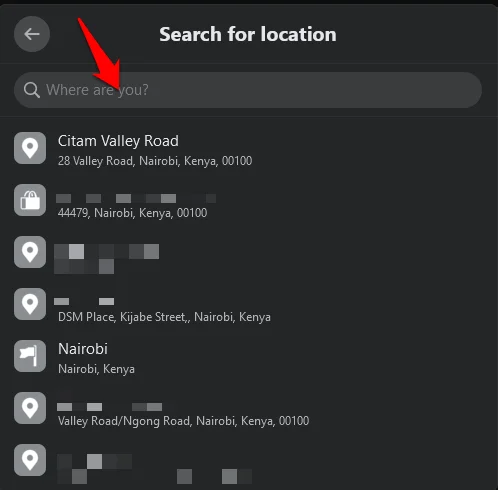Choose Valley Road/Ngong Road, Nairobi location

click(x=249, y=409)
